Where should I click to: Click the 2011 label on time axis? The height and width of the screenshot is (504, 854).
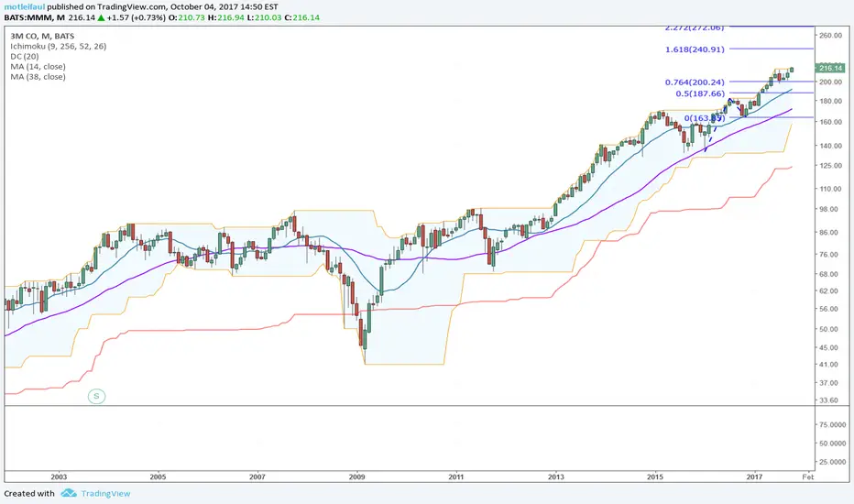pos(456,477)
